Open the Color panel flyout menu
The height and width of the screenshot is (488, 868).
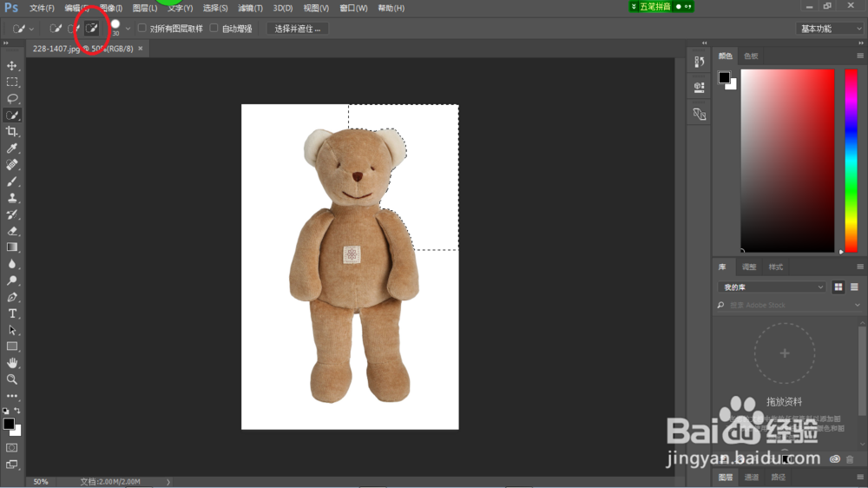[860, 56]
